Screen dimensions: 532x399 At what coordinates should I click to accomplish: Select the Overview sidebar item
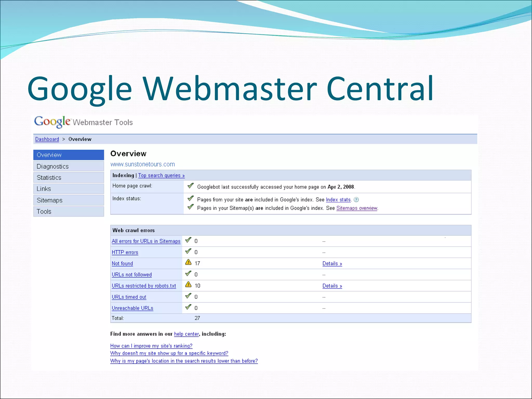69,155
